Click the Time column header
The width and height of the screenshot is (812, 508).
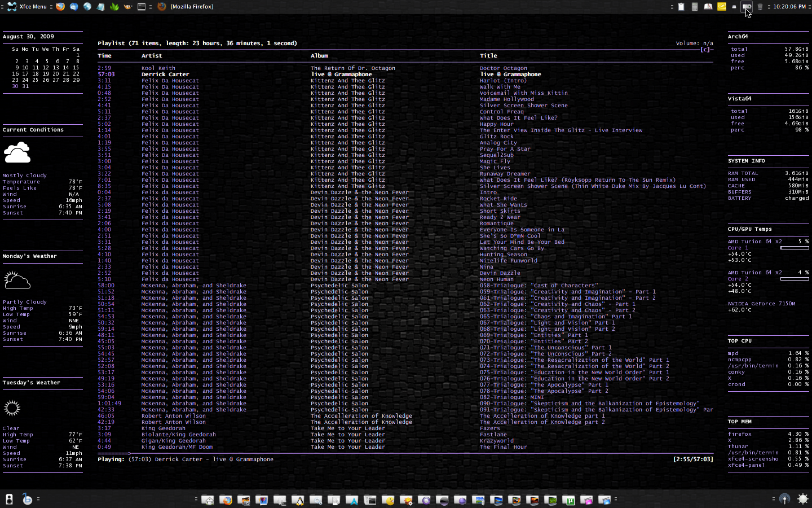click(104, 56)
